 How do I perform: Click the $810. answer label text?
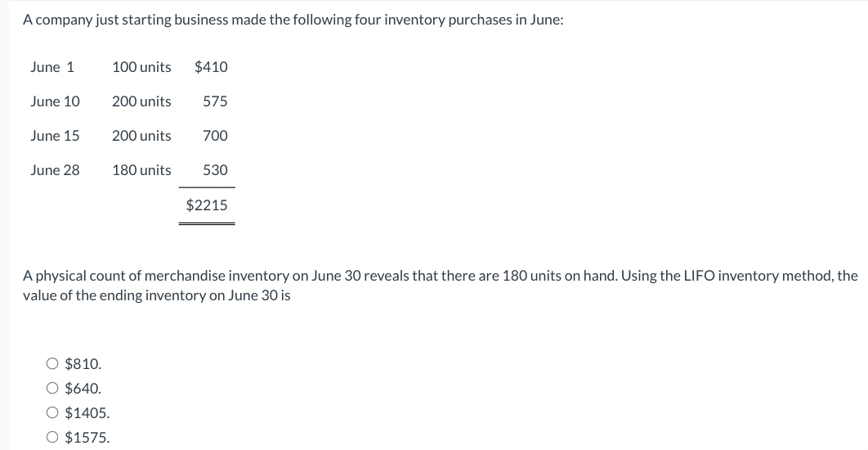pos(83,364)
